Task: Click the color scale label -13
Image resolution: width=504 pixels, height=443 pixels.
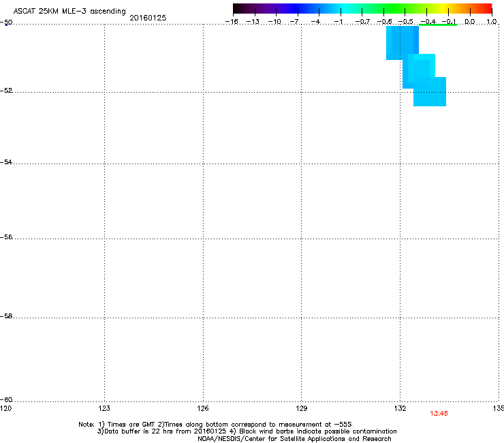Action: 253,22
